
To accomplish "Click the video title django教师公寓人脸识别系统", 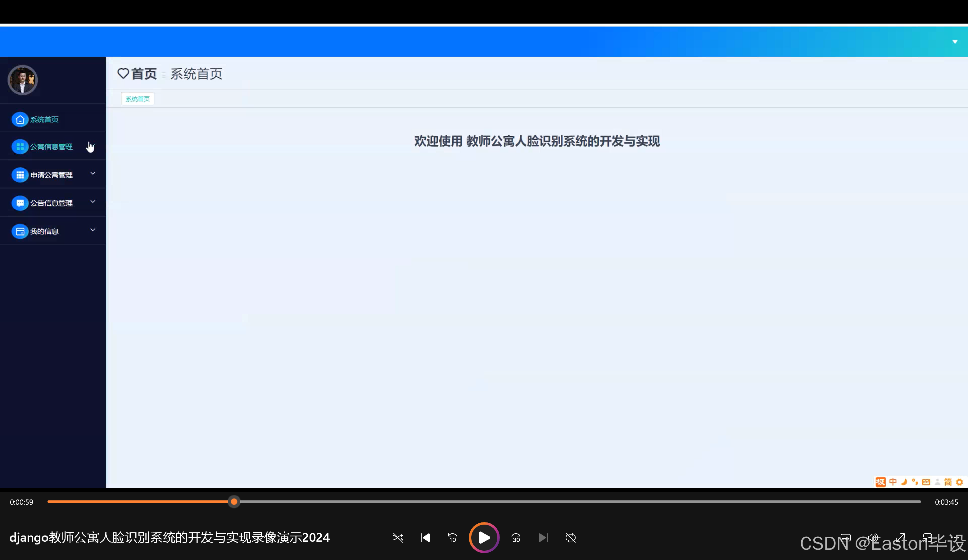I will tap(170, 537).
